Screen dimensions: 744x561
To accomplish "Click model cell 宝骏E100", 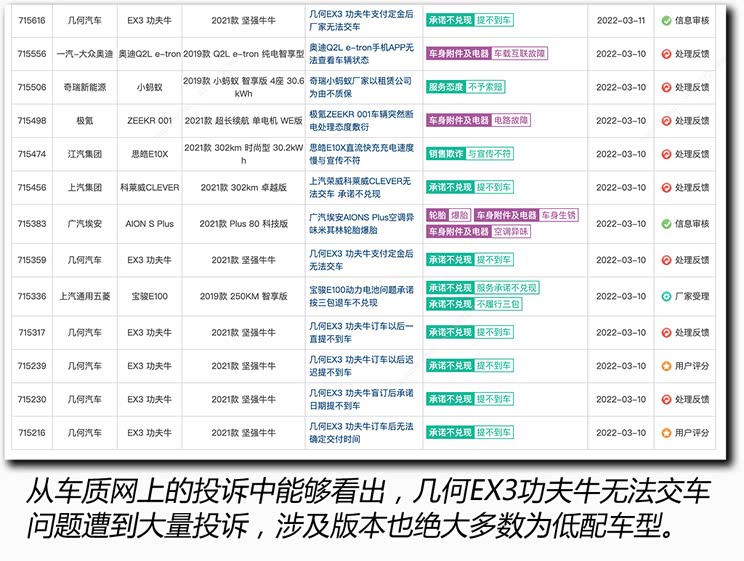I will (149, 296).
